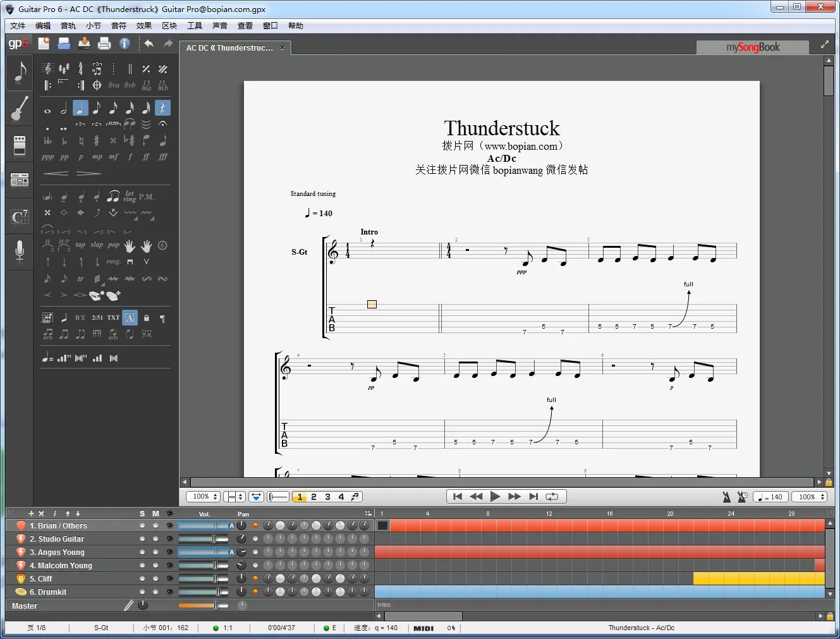
Task: Click the Cliff track's yellow timeline block
Action: (758, 579)
